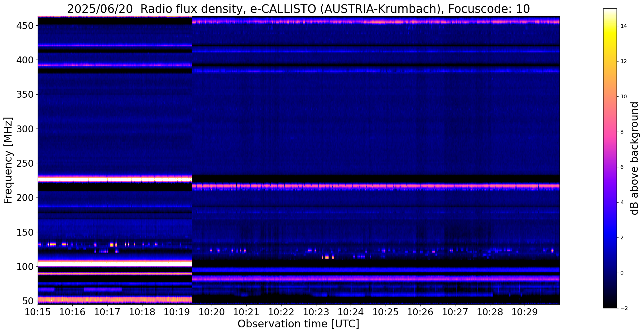Screen dimensions: 644x333
Task: Click the 50 frequency tick label
Action: coord(27,301)
